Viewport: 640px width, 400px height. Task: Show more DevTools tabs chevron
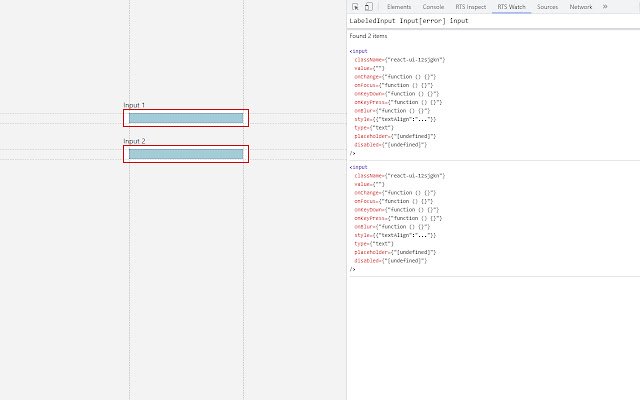click(x=605, y=7)
